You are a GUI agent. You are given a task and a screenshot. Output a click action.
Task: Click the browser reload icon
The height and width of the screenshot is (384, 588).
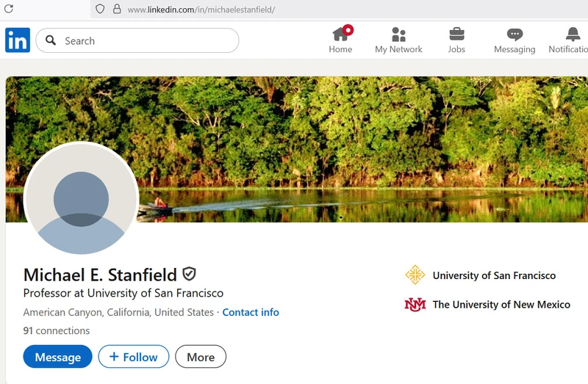(9, 9)
